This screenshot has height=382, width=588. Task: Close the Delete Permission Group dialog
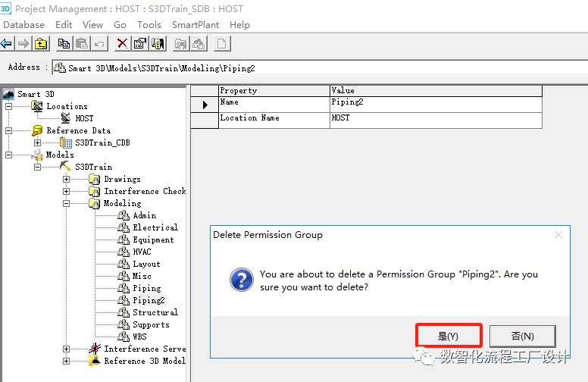coord(558,235)
